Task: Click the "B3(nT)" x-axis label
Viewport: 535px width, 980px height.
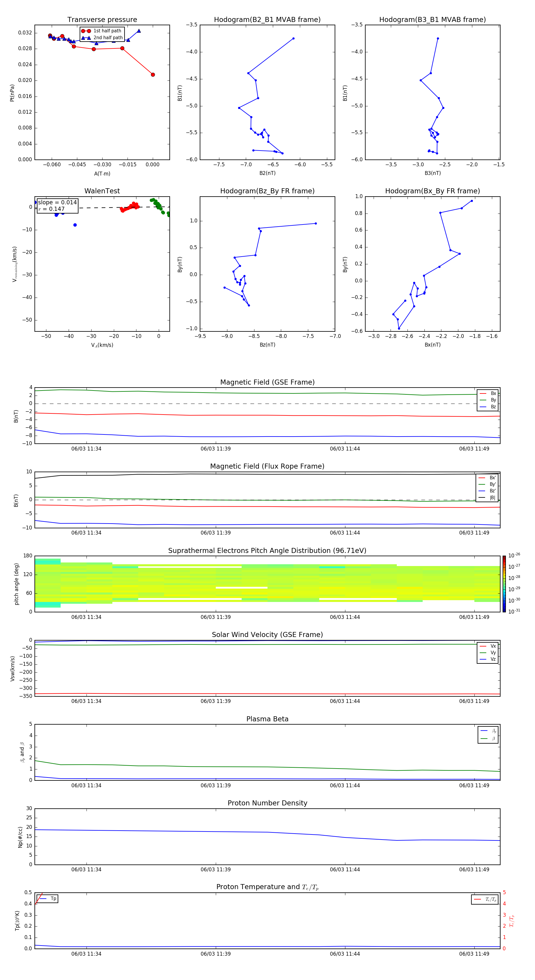Action: (x=432, y=173)
